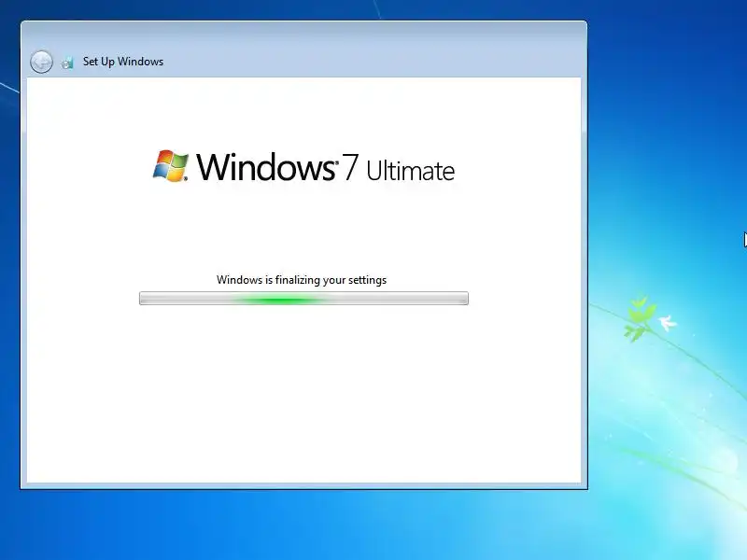Click the "Windows is finalizing your settings" text
The width and height of the screenshot is (747, 560).
coord(302,280)
